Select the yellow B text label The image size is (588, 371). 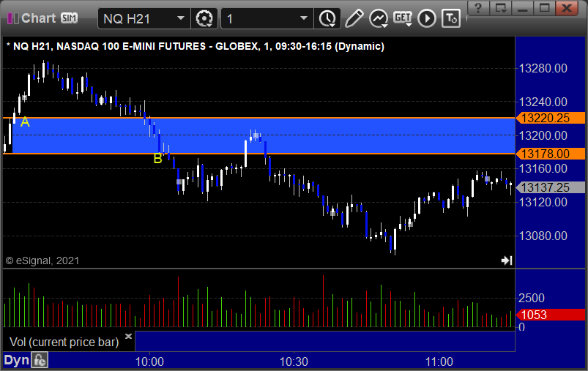coord(158,159)
